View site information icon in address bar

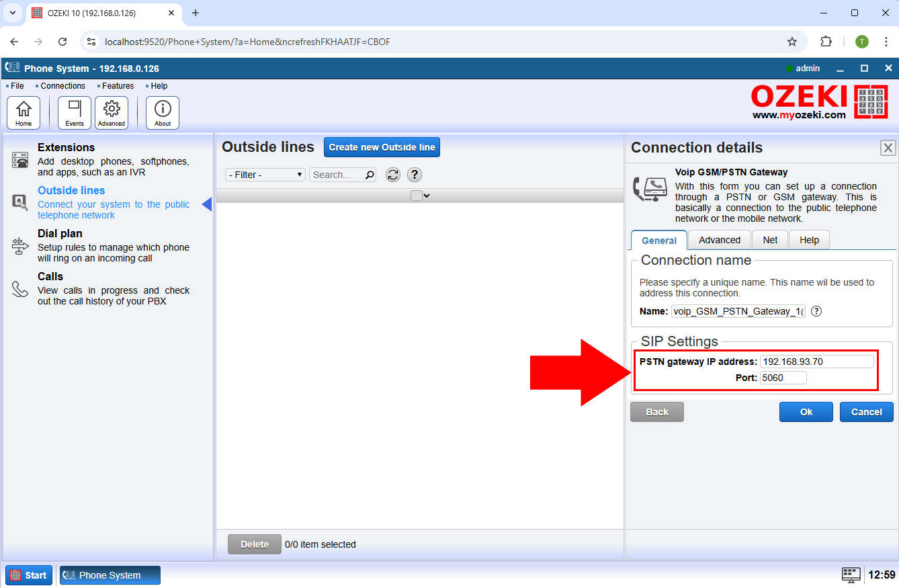pos(92,42)
